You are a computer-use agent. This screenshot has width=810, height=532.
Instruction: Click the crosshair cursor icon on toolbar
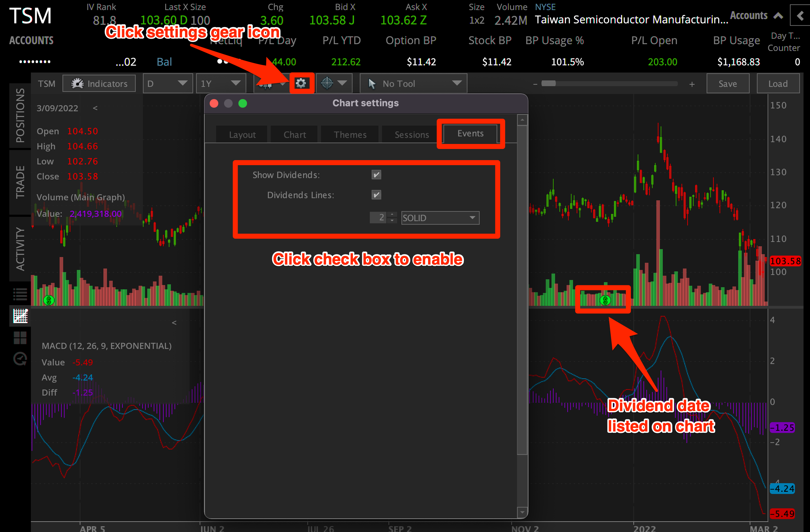(x=326, y=83)
